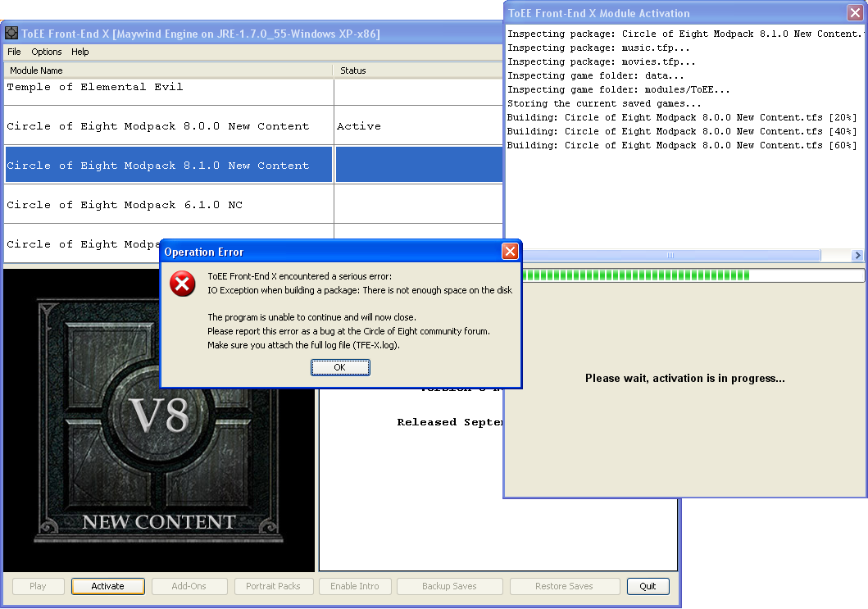The height and width of the screenshot is (609, 868).
Task: Click the red error icon in dialog
Action: pos(182,284)
